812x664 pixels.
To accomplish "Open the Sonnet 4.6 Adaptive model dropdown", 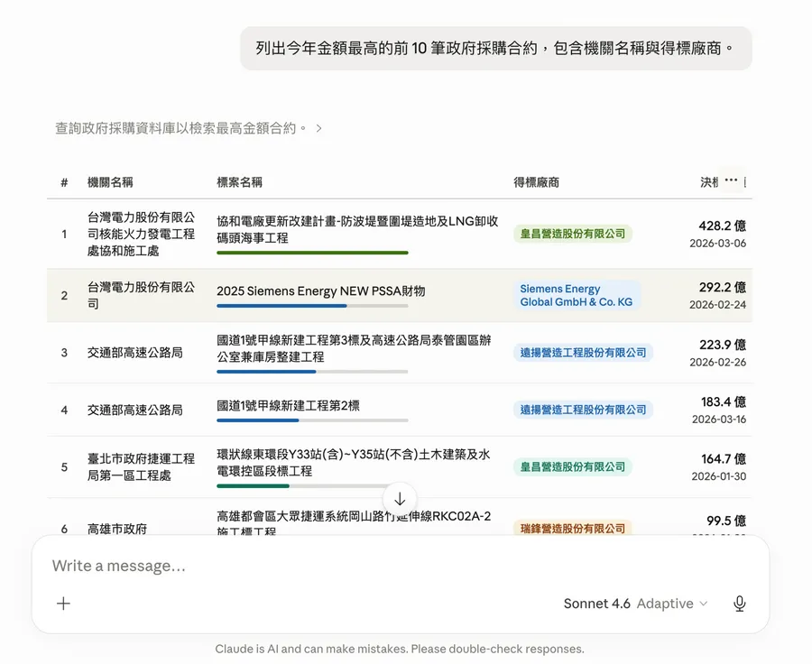I will tap(635, 604).
